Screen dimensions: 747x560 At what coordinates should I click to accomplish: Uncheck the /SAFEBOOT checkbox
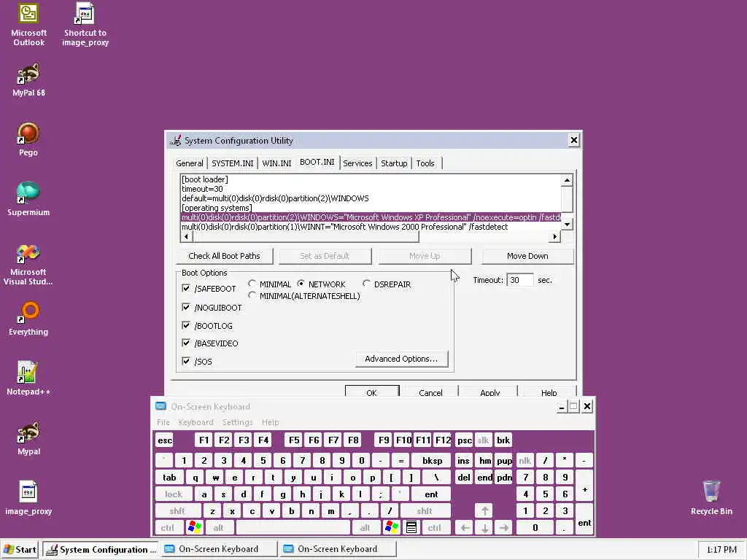pos(186,288)
